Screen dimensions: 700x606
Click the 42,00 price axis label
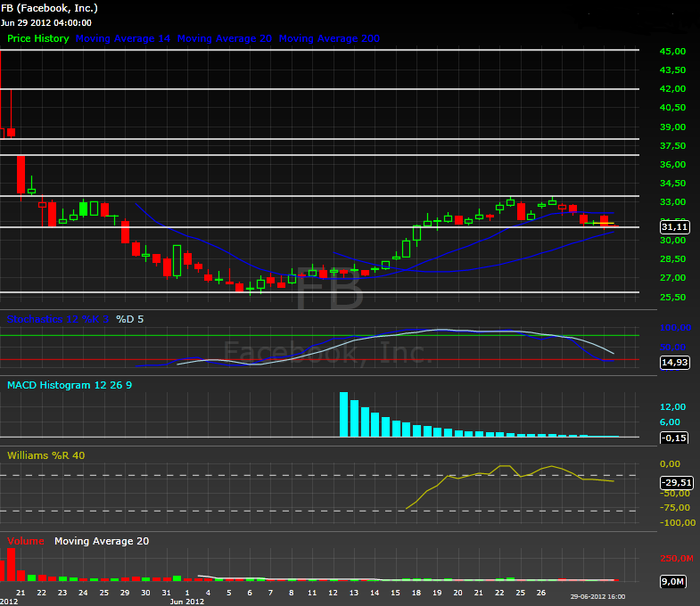coord(672,89)
